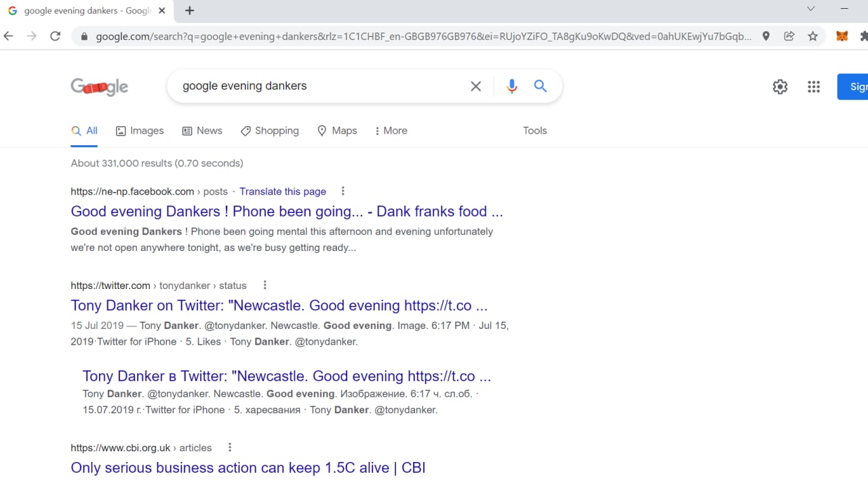
Task: Click the twitter.com tonydanker URL text
Action: pos(159,286)
